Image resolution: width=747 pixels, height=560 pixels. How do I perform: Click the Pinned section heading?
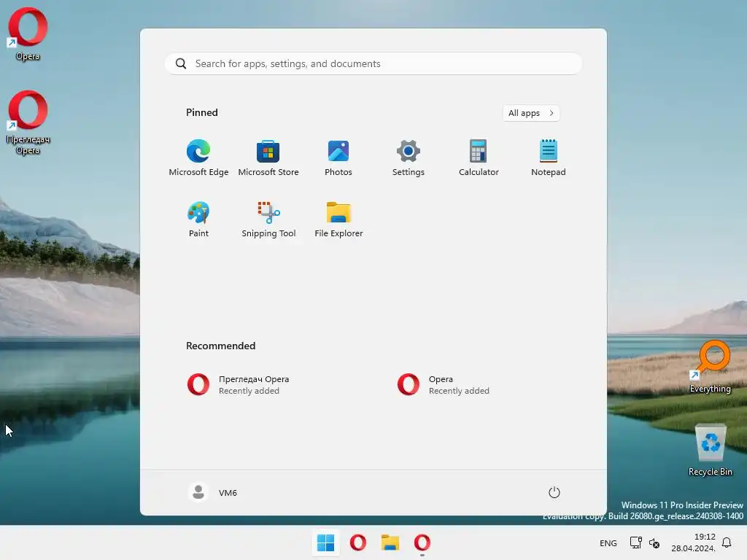202,112
